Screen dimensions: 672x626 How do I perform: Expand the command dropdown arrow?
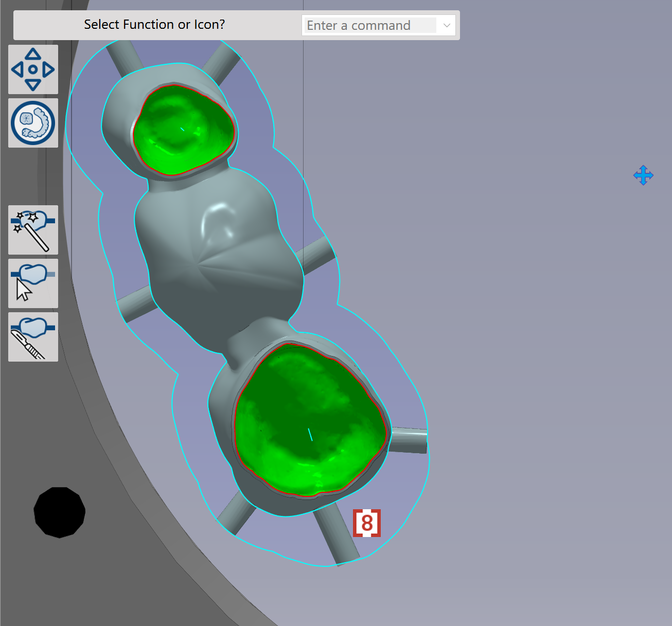[x=447, y=25]
